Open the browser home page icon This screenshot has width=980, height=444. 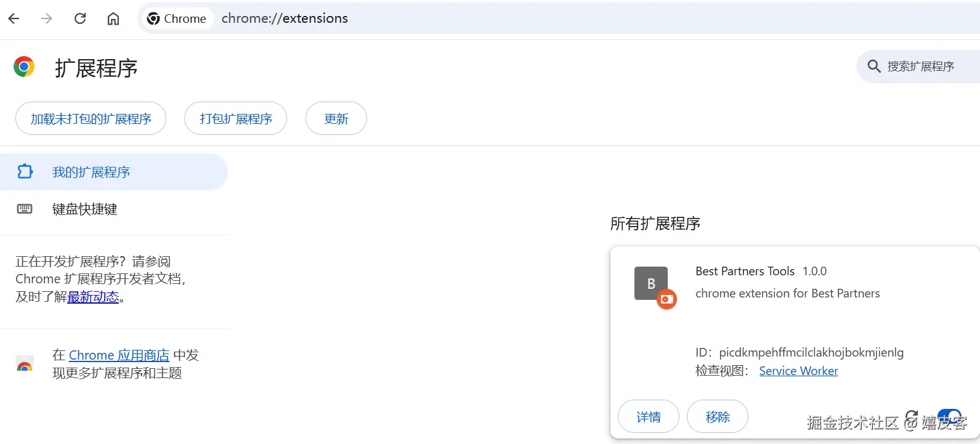coord(113,18)
